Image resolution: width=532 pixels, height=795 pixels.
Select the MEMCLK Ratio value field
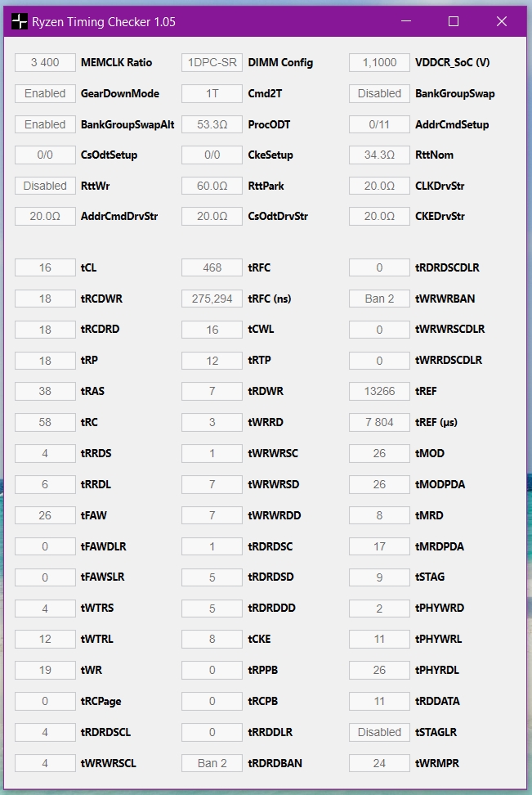click(x=45, y=62)
